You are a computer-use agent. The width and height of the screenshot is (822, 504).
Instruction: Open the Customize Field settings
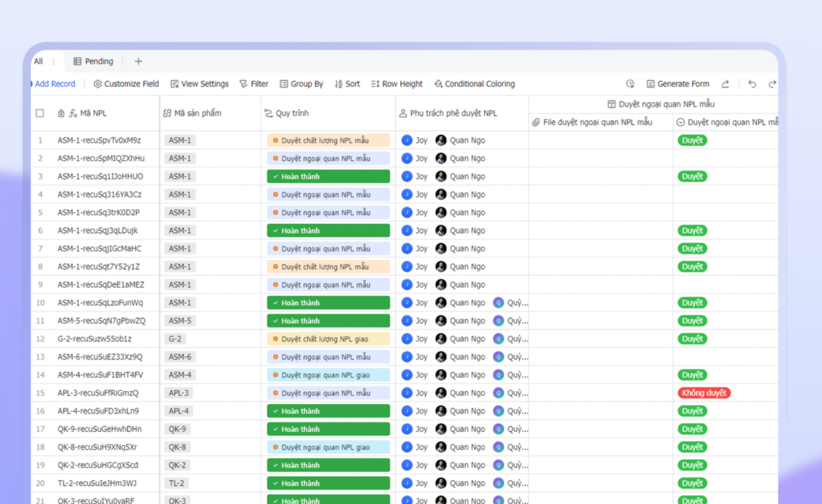click(126, 84)
